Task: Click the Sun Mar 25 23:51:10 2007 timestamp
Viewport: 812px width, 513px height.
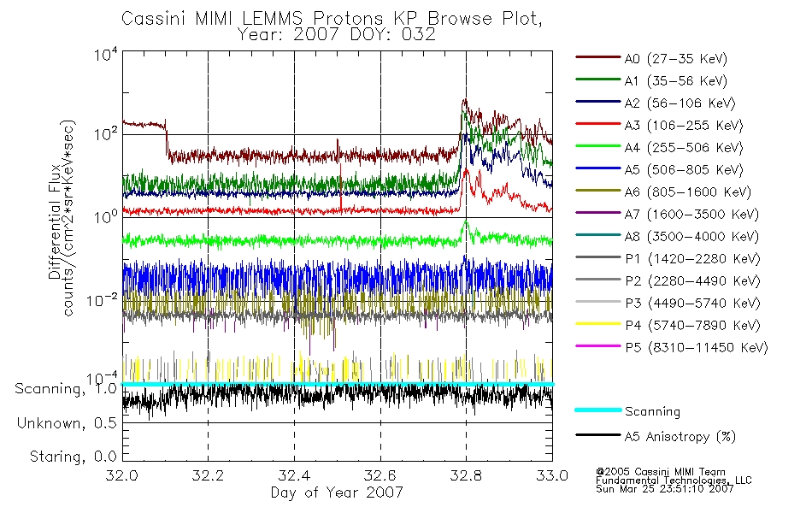Action: pyautogui.click(x=664, y=489)
